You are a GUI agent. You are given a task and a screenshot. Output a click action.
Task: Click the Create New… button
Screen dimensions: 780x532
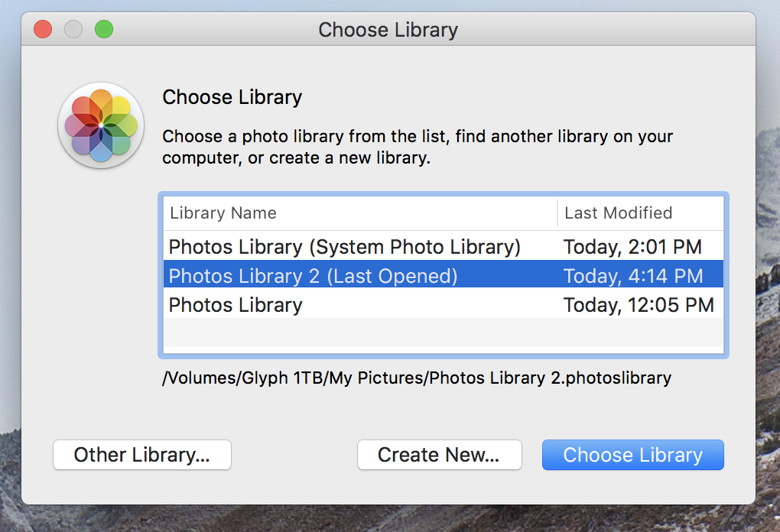(439, 455)
